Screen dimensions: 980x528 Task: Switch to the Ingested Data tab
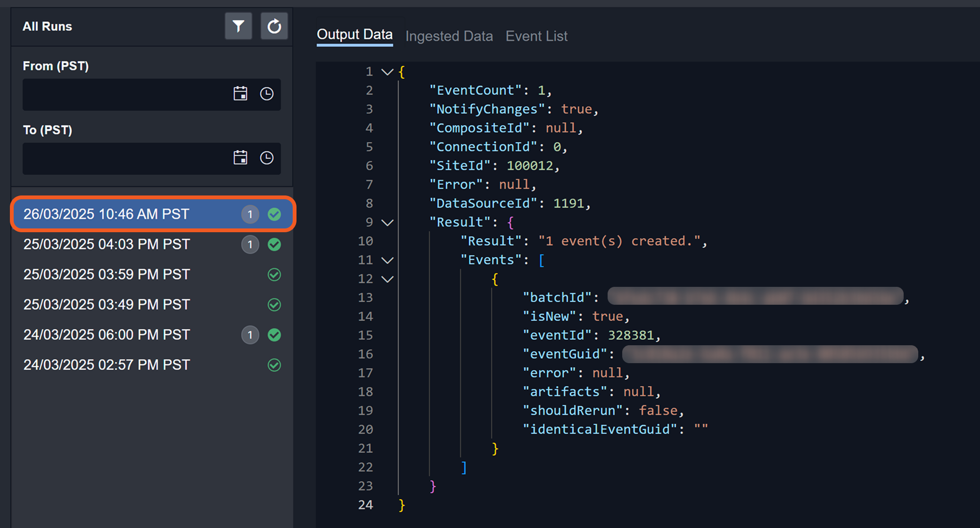[x=449, y=36]
